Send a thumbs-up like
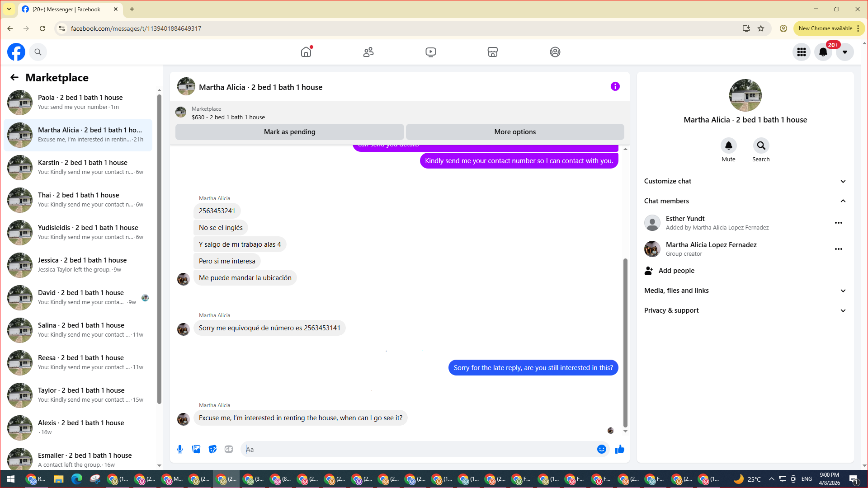Image resolution: width=868 pixels, height=488 pixels. [620, 449]
